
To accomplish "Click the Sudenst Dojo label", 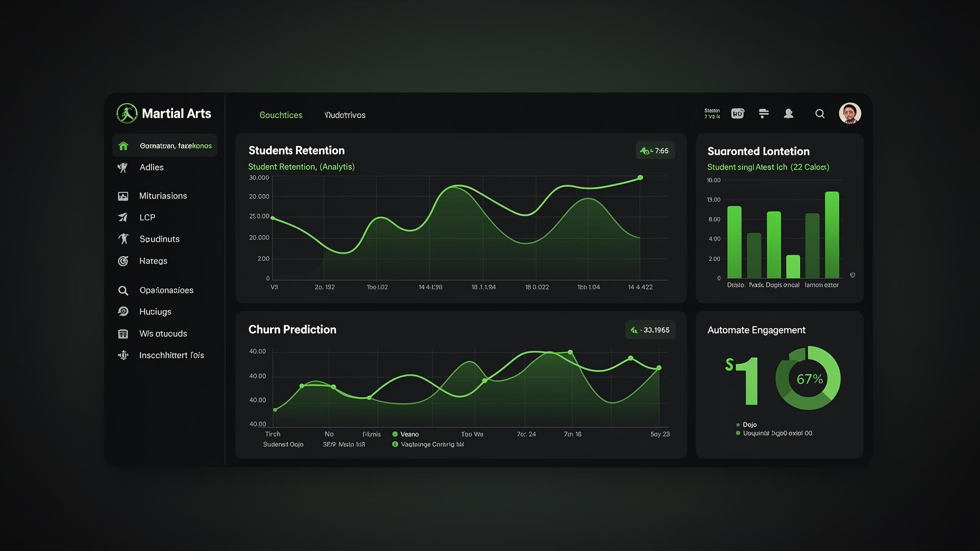I will tap(283, 445).
